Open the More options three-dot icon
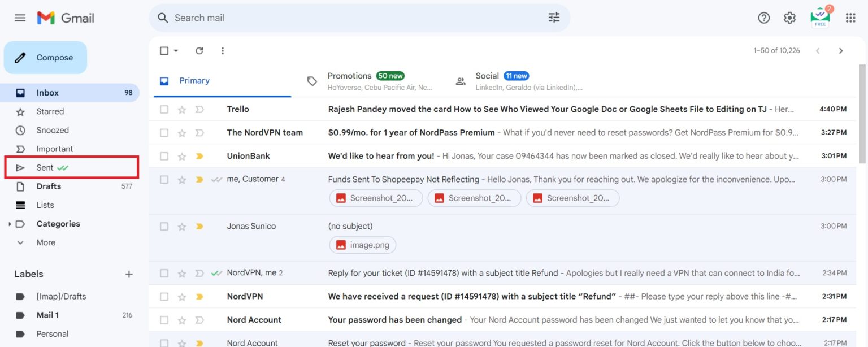868x347 pixels. 223,50
